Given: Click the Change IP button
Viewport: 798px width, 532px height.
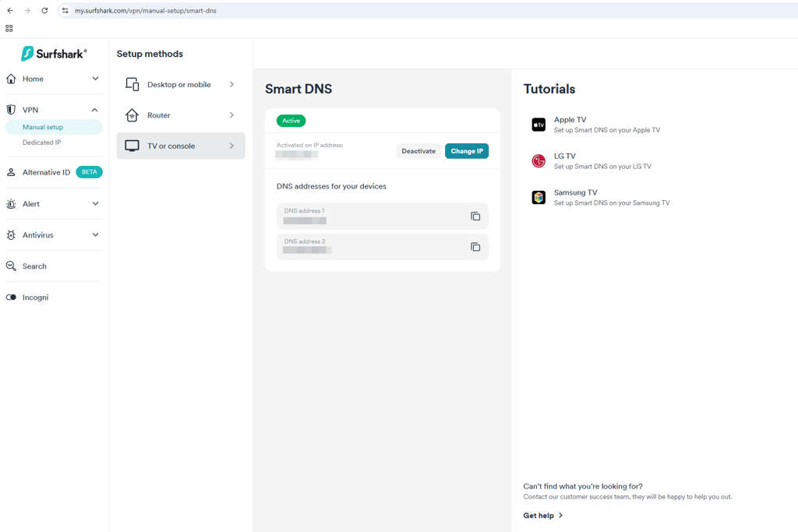Looking at the screenshot, I should coord(467,151).
